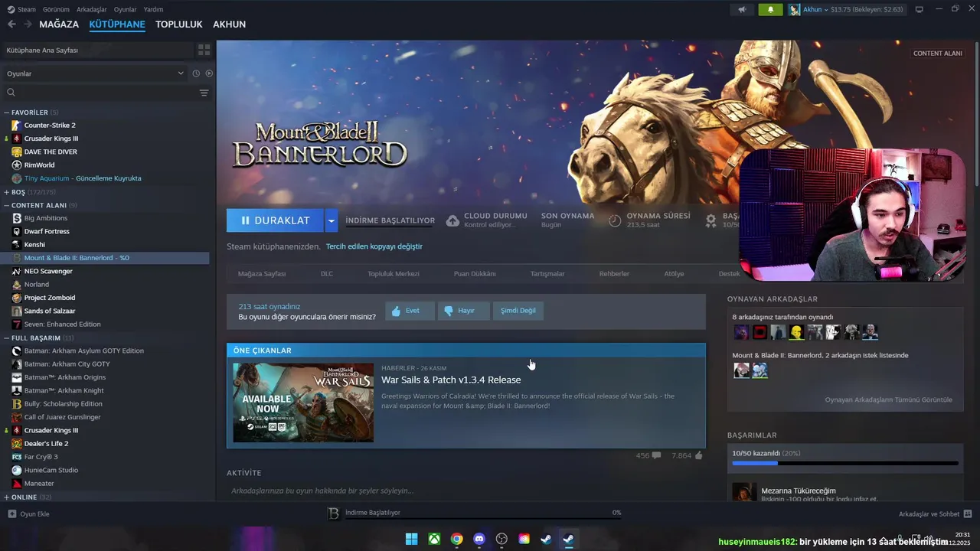The width and height of the screenshot is (980, 551).
Task: Go to the MAĞAZA tab
Action: 59,24
